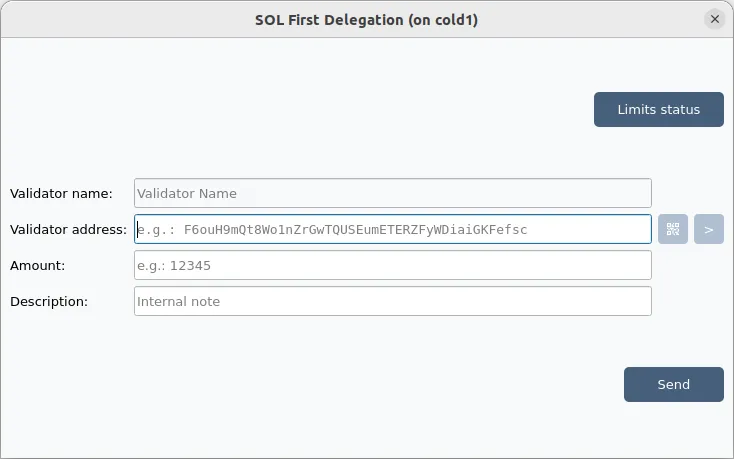Click the "Validator Name" placeholder text

coord(187,194)
